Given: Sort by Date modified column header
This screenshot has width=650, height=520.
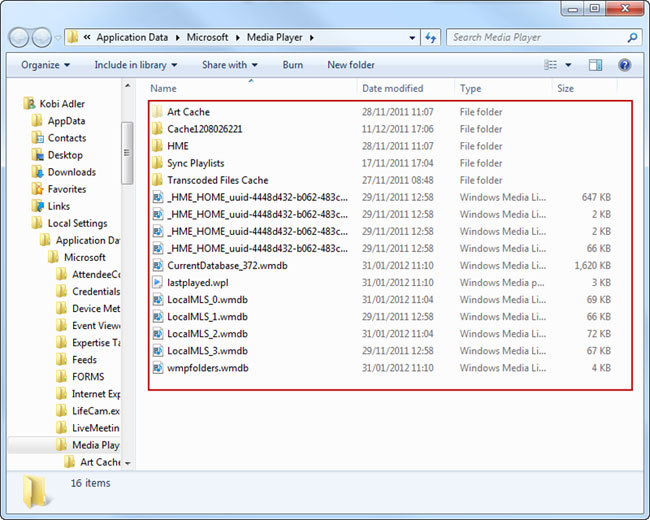Looking at the screenshot, I should pyautogui.click(x=392, y=89).
